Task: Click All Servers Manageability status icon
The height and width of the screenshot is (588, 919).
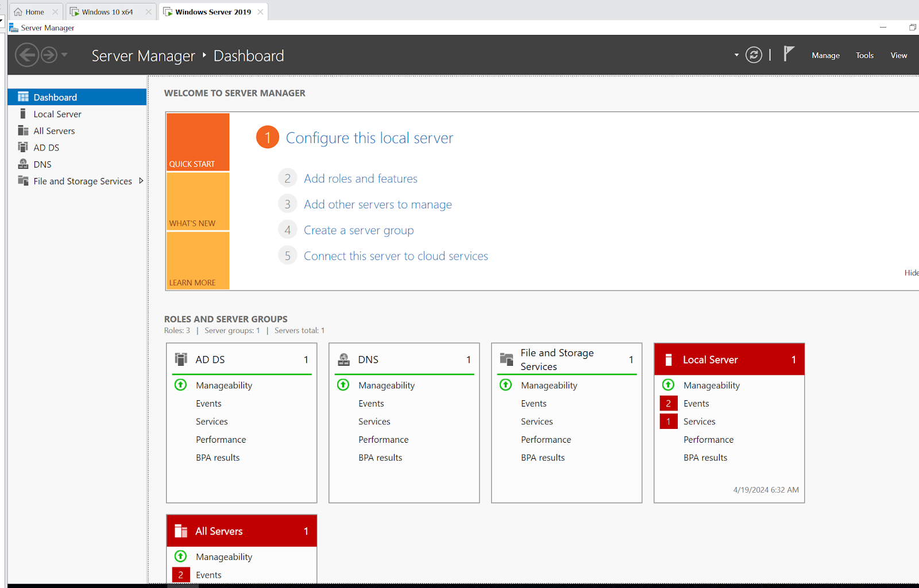Action: (x=180, y=556)
